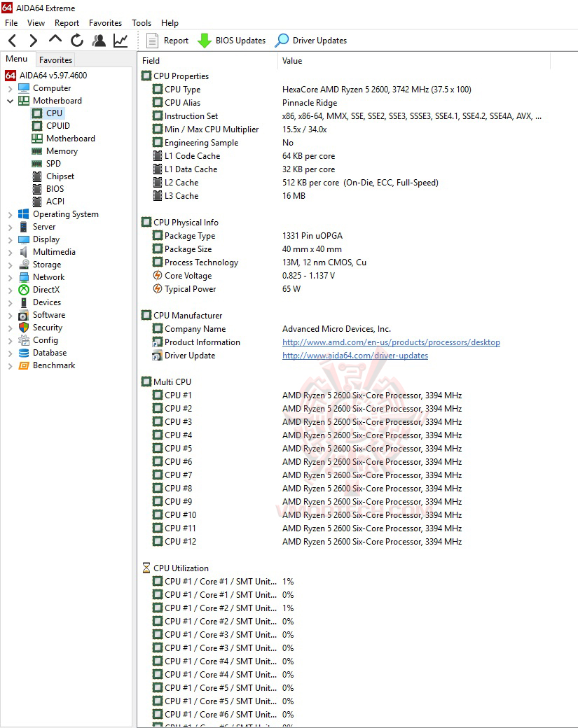Click the green BIOS Updates arrow icon
578x728 pixels.
pyautogui.click(x=205, y=41)
